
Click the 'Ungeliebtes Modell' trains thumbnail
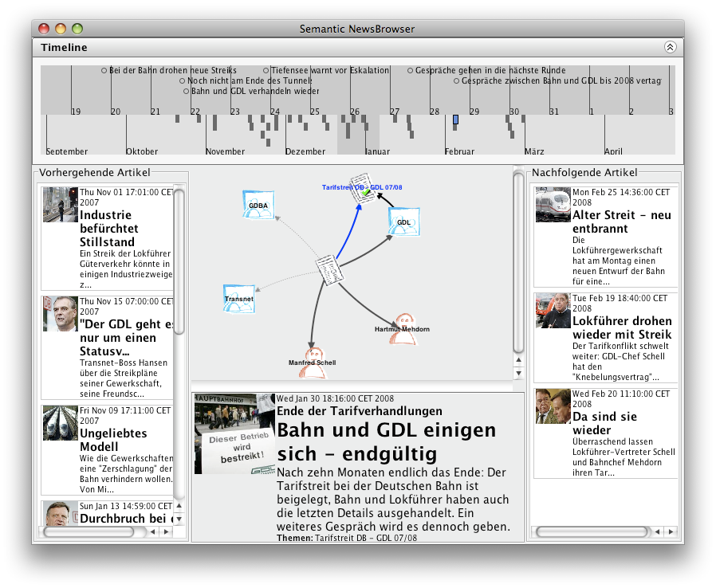pyautogui.click(x=61, y=423)
